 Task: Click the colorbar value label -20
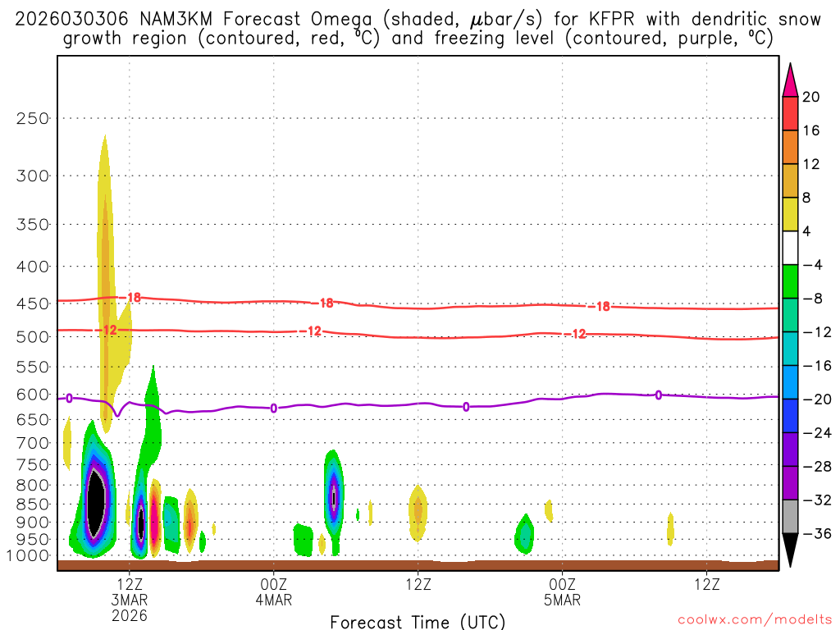point(816,399)
